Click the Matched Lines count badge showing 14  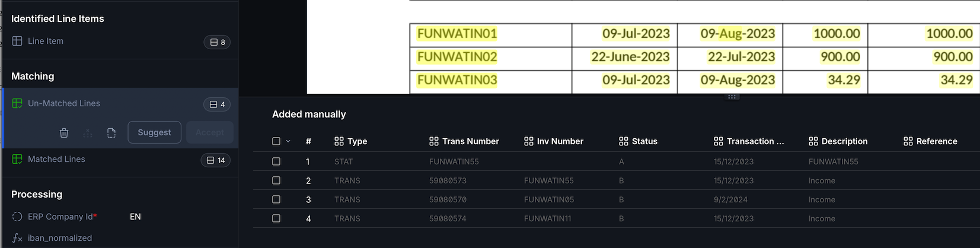pyautogui.click(x=216, y=160)
